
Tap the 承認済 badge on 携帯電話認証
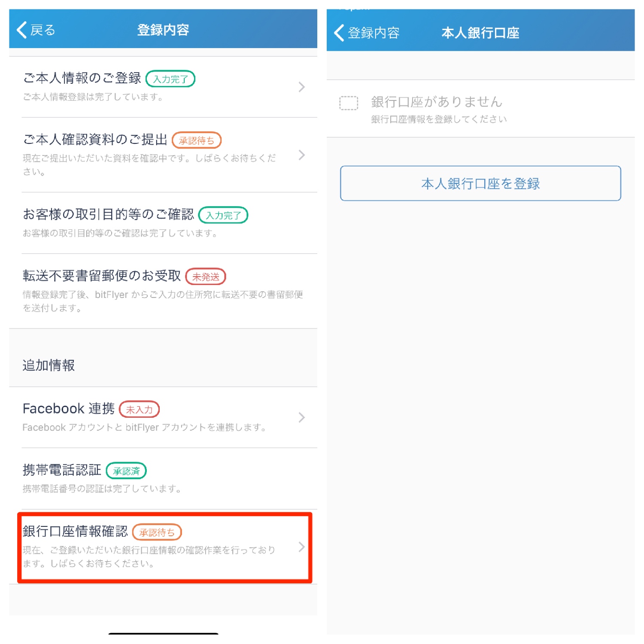pyautogui.click(x=126, y=471)
